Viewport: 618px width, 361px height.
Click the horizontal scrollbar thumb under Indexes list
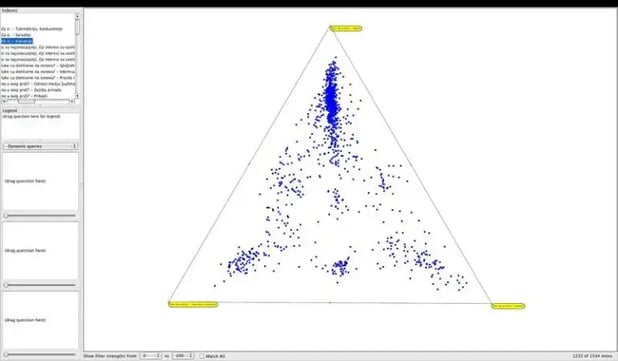[26, 101]
